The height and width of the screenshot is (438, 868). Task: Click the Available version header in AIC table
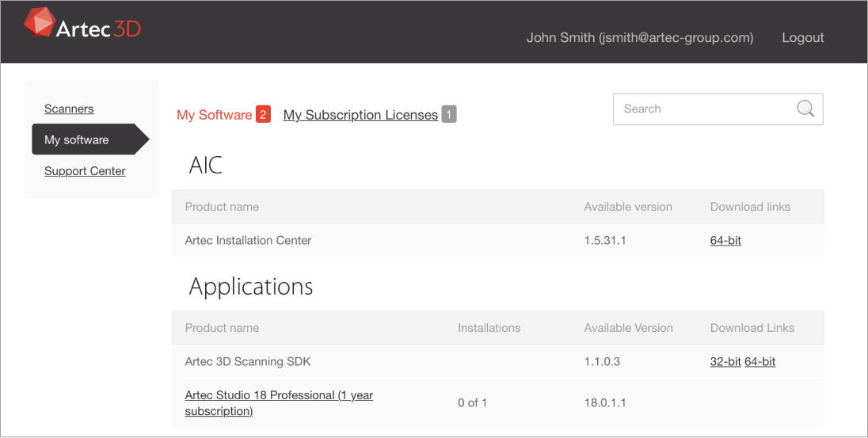[x=628, y=207]
